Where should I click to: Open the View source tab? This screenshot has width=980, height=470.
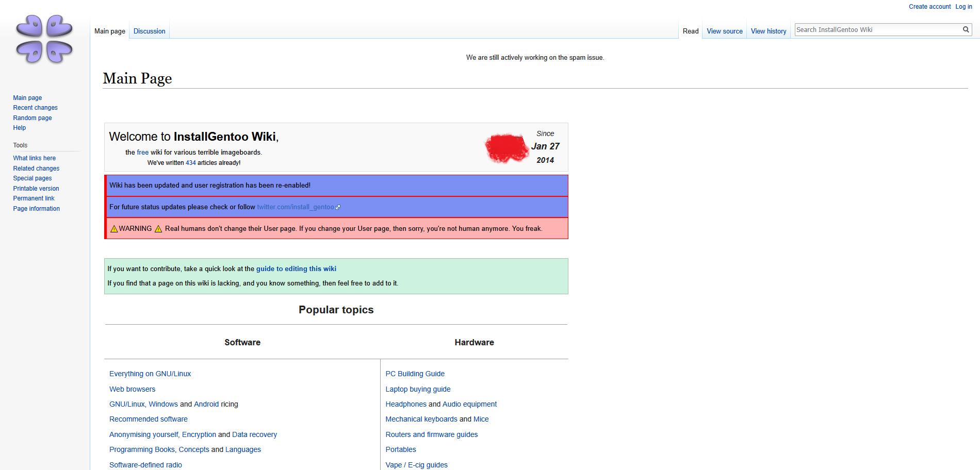pos(725,31)
